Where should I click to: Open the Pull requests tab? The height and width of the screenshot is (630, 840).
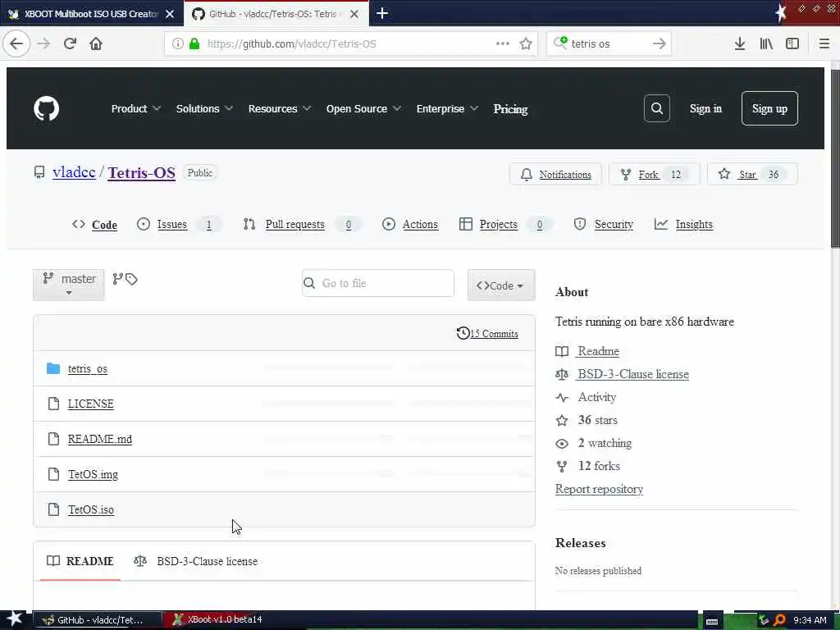pos(302,225)
